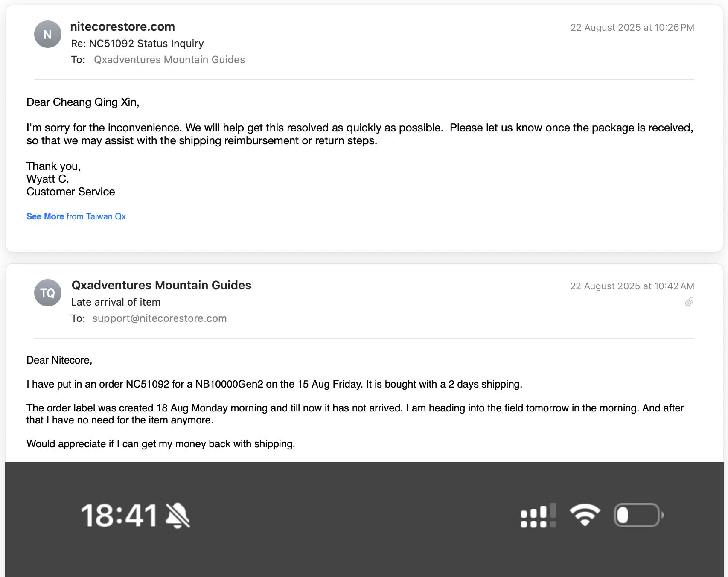Expand quoted text with See More

pyautogui.click(x=45, y=216)
